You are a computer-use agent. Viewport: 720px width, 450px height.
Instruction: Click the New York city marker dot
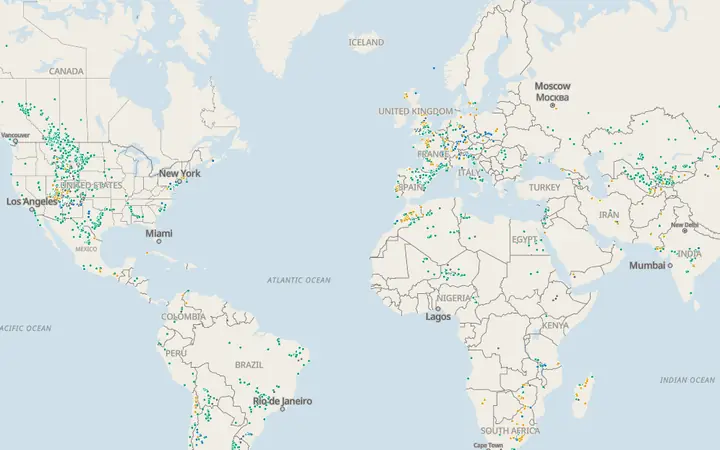(180, 182)
